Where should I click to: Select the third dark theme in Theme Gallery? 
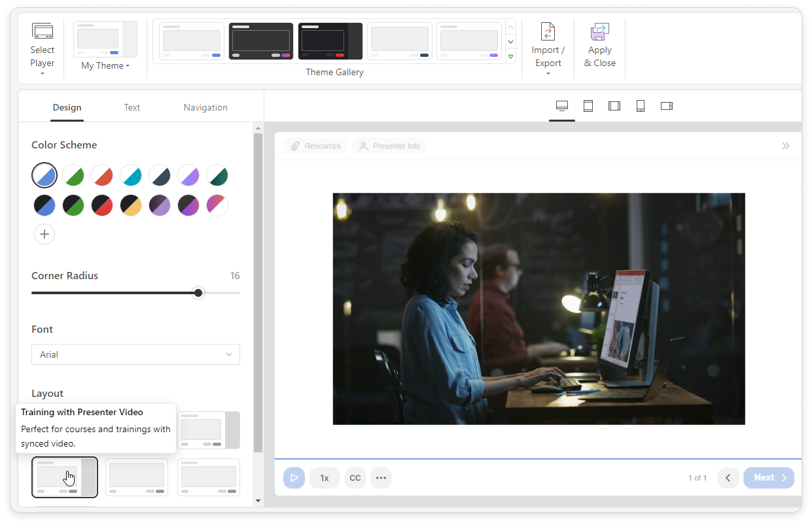point(330,41)
